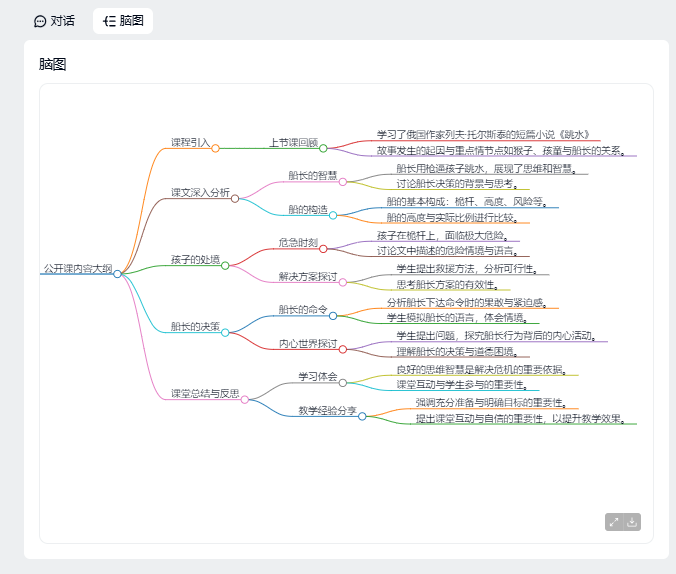Screen dimensions: 676x574
Task: Collapse the 船长的命令 node circle
Action: click(333, 315)
